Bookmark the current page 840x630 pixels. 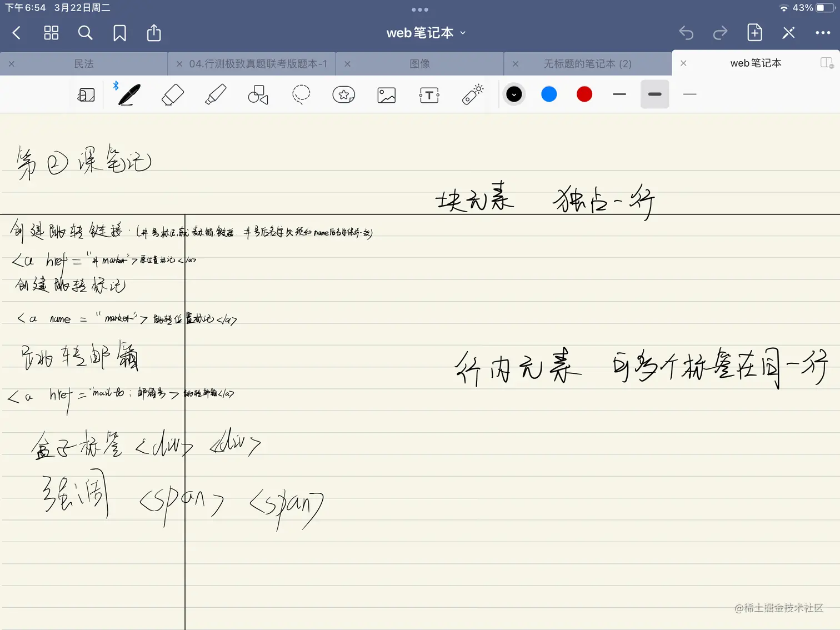pos(119,33)
